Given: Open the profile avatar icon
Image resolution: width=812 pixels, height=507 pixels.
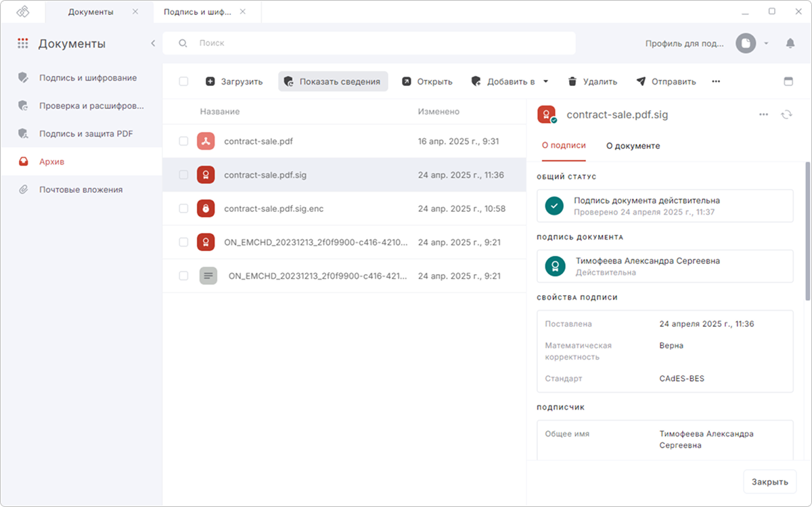Looking at the screenshot, I should [x=746, y=43].
